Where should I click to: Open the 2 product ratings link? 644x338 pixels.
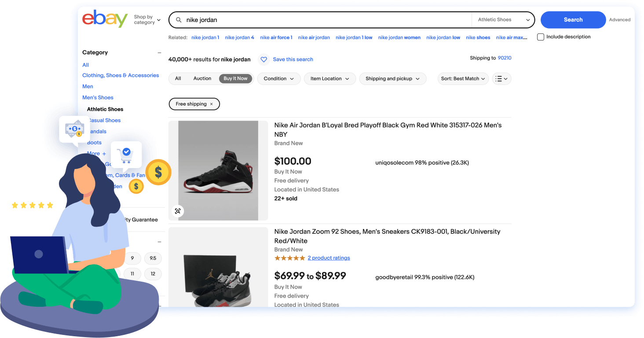point(329,257)
